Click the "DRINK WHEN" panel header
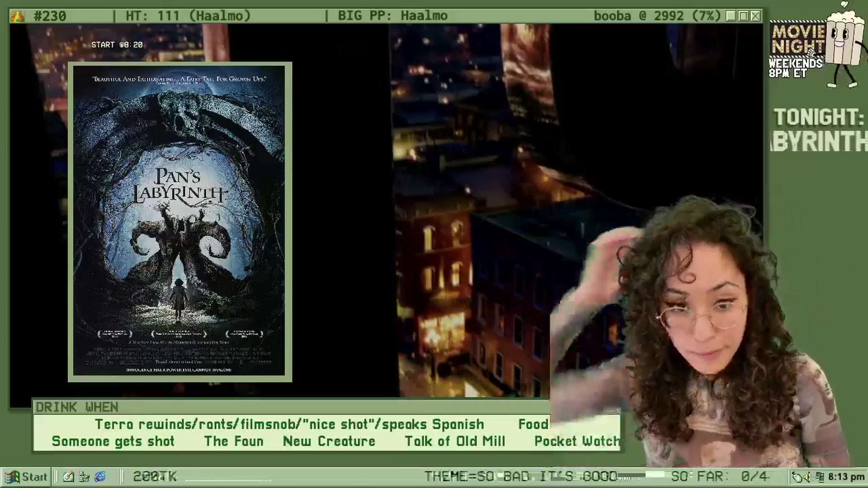This screenshot has height=488, width=868. tap(77, 407)
